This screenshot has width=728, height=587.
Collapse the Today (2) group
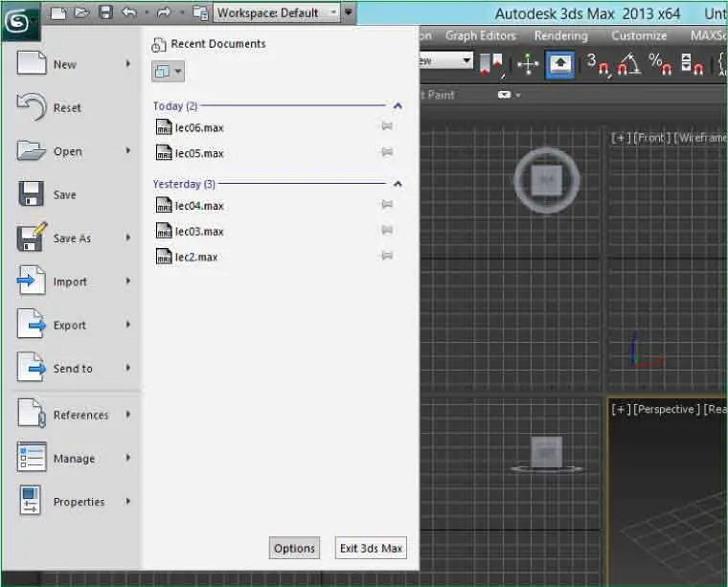(x=398, y=105)
